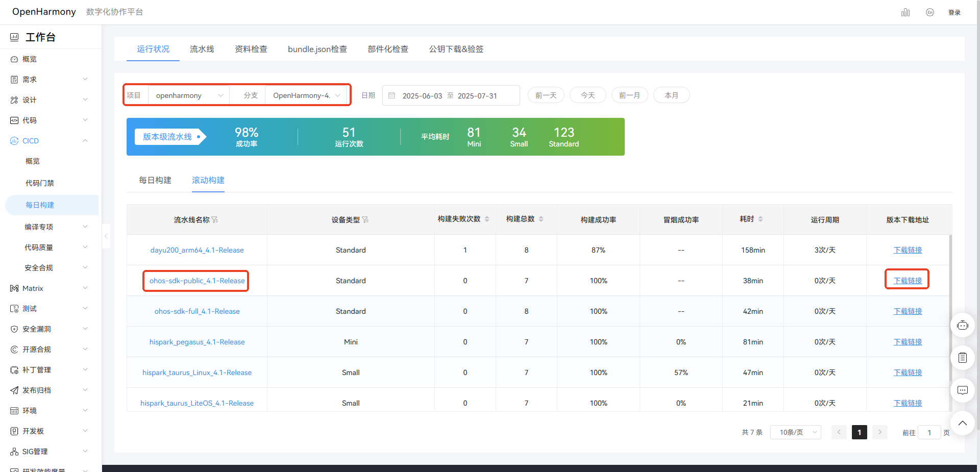Viewport: 980px width, 472px height.
Task: Switch to the 部件化检查 tab
Action: pyautogui.click(x=388, y=49)
